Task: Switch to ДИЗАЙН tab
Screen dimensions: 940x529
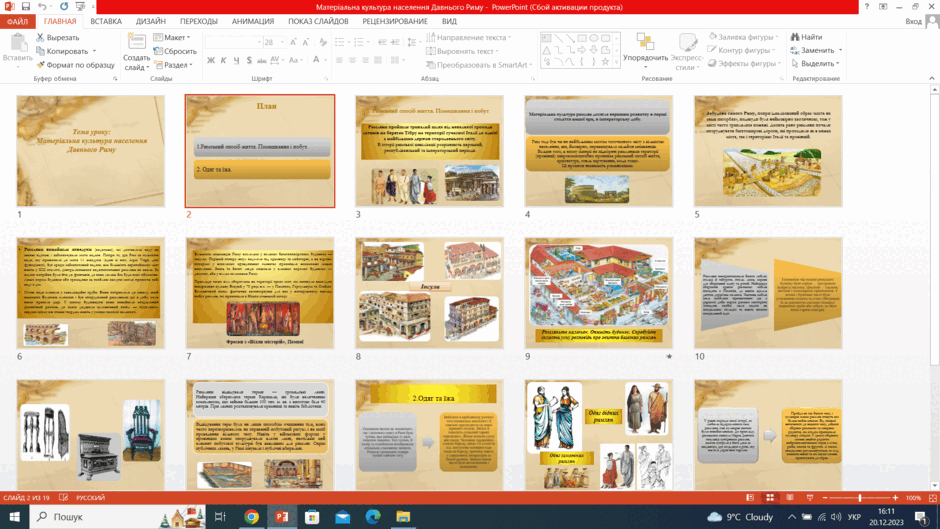Action: pos(150,22)
